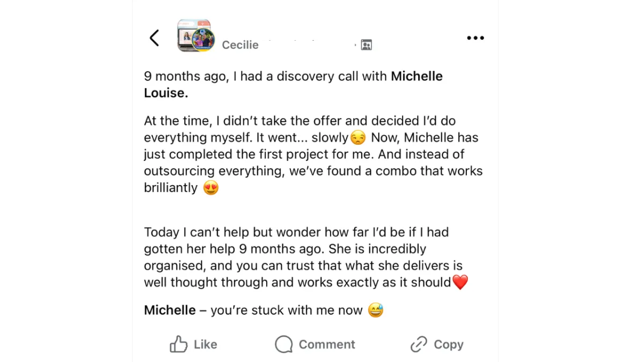Screen dimensions: 644x362
Task: Click the circular profile picture overlay
Action: 203,40
